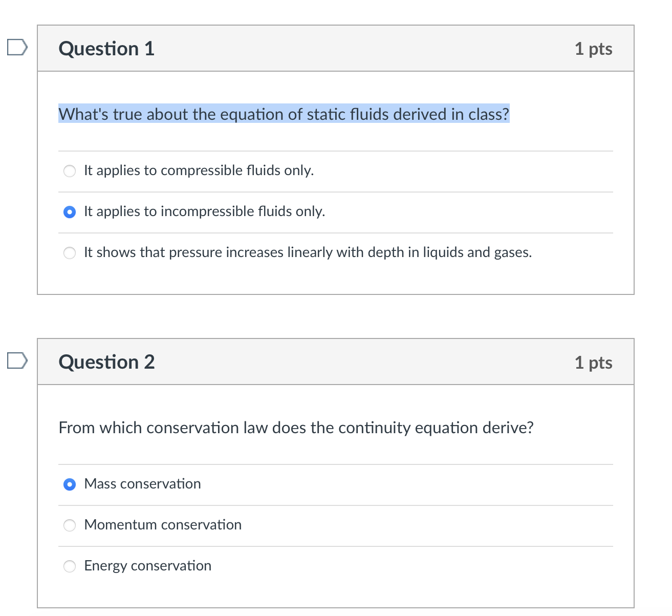Click the "1 pts" label of Question 2
This screenshot has height=616, width=672.
pos(594,362)
